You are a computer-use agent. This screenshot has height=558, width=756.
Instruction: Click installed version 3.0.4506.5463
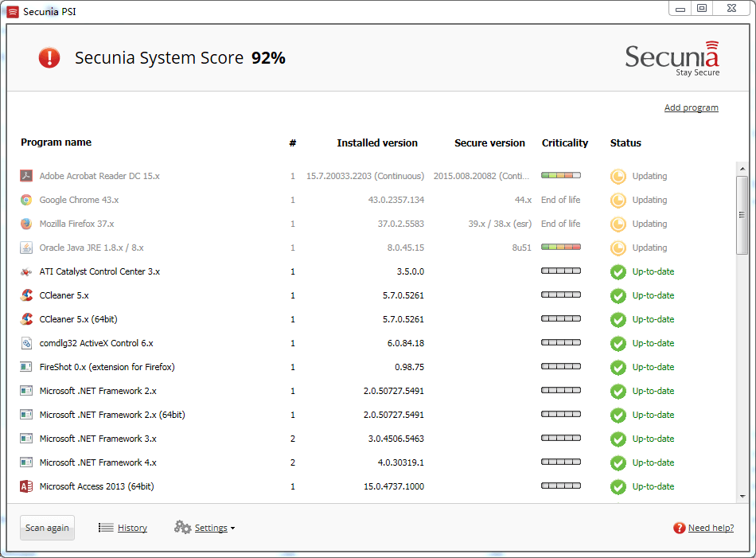(396, 439)
